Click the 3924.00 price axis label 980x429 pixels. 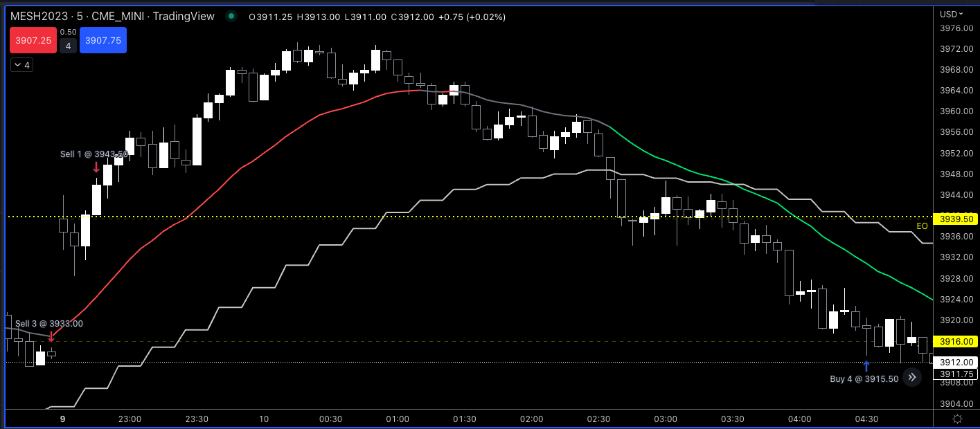tap(956, 300)
